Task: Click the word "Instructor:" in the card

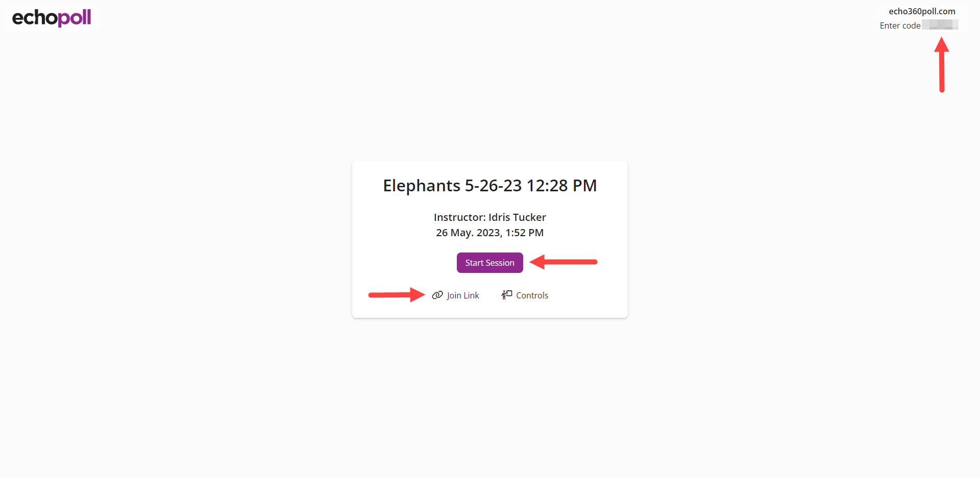Action: point(459,217)
